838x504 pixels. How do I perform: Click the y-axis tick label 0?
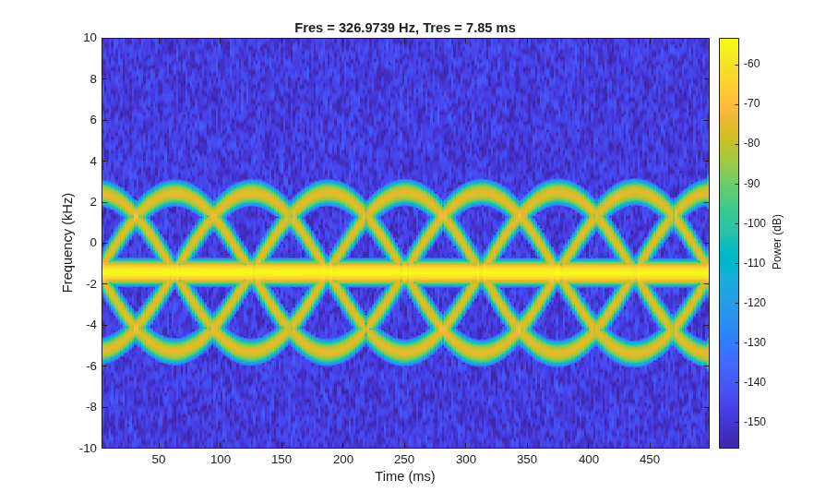tap(94, 243)
